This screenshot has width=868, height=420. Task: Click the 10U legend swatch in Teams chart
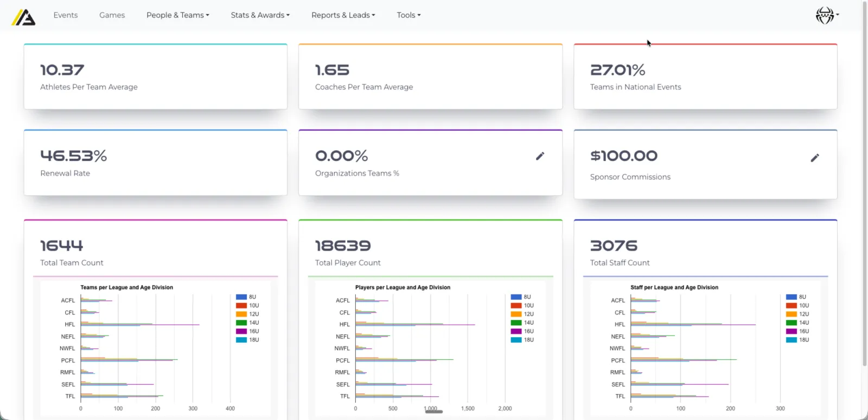[241, 306]
